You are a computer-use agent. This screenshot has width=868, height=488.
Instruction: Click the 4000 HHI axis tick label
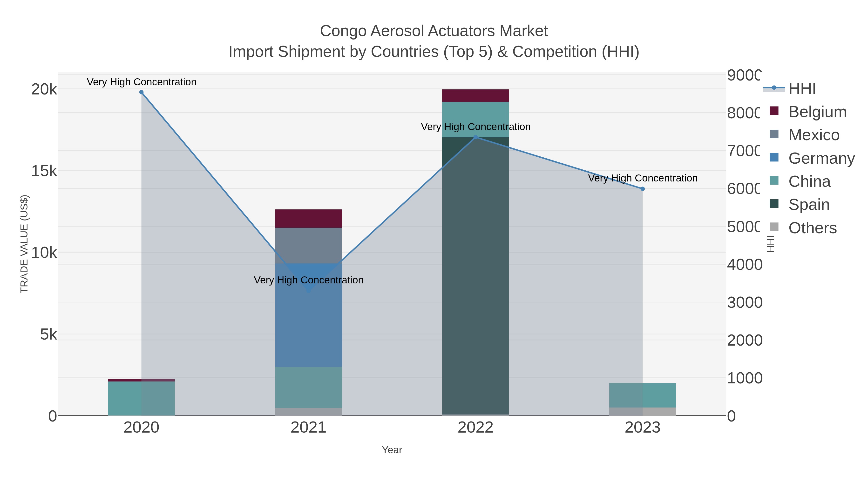(745, 265)
